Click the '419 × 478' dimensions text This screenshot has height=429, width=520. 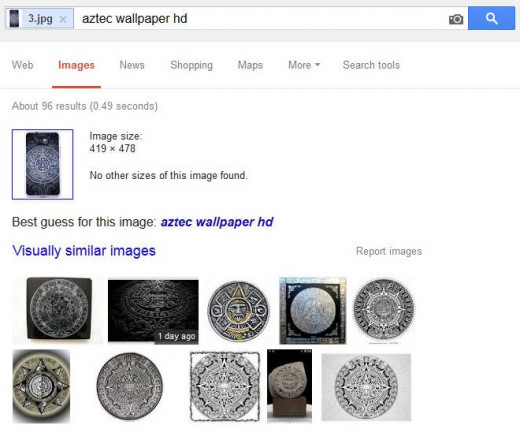pos(112,148)
